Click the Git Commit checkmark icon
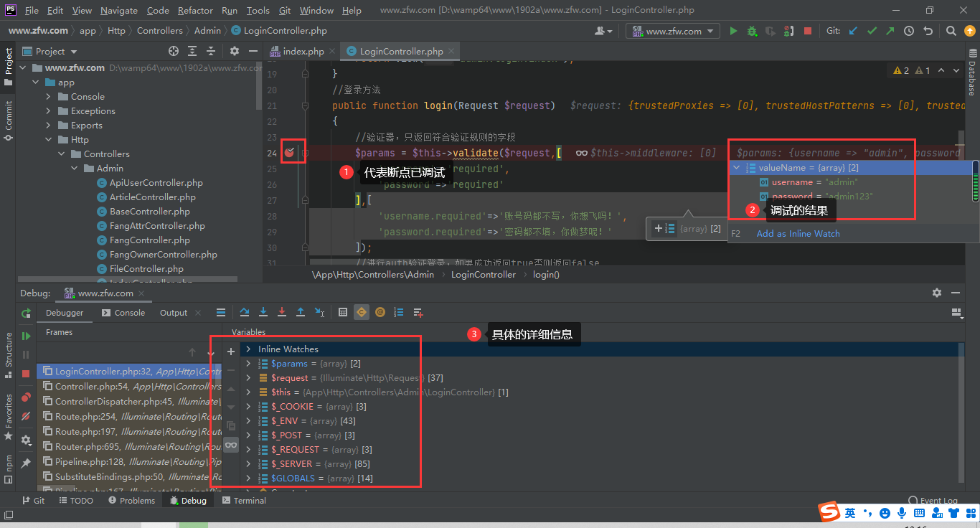The height and width of the screenshot is (528, 980). point(872,31)
